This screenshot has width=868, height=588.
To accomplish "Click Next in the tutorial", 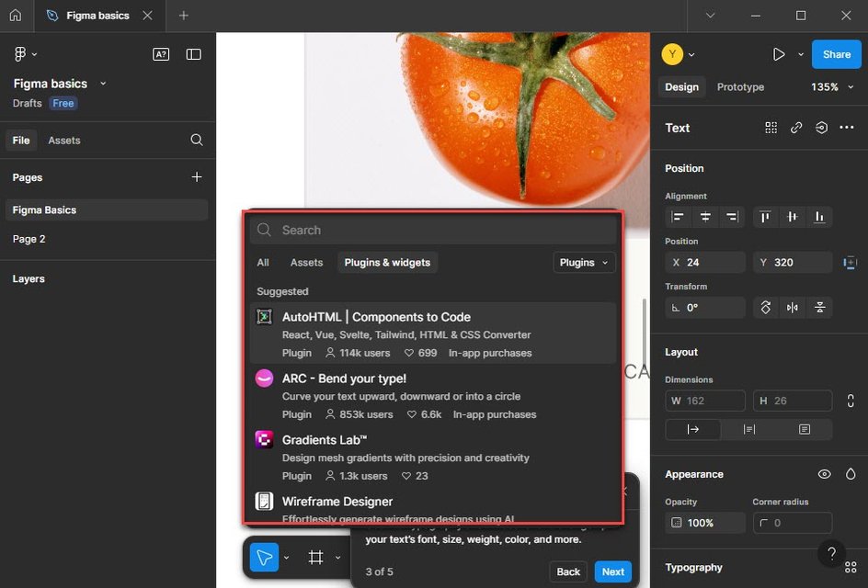I will (x=612, y=572).
